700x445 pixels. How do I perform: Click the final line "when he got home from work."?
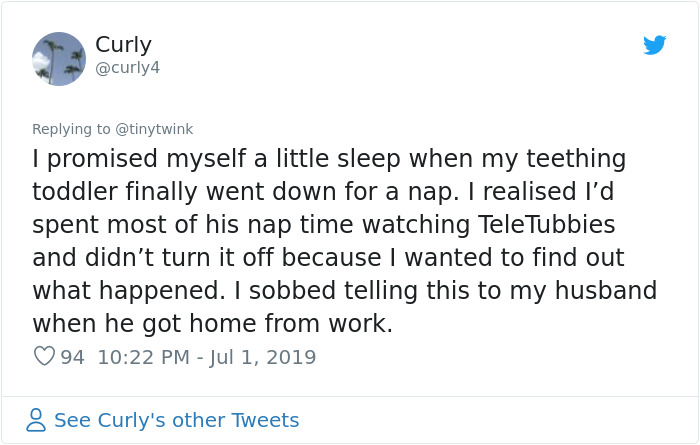[212, 324]
